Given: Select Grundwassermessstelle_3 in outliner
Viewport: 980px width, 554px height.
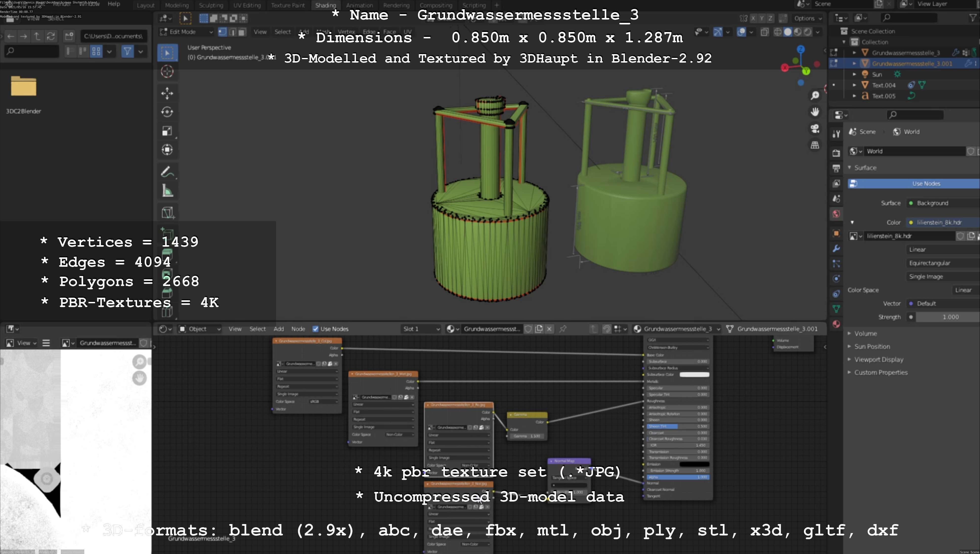Looking at the screenshot, I should pos(905,53).
